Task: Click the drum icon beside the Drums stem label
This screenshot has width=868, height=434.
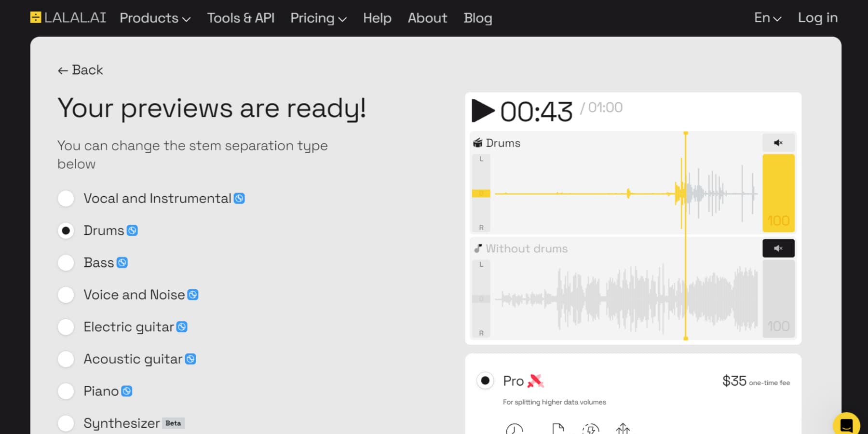Action: [x=478, y=143]
